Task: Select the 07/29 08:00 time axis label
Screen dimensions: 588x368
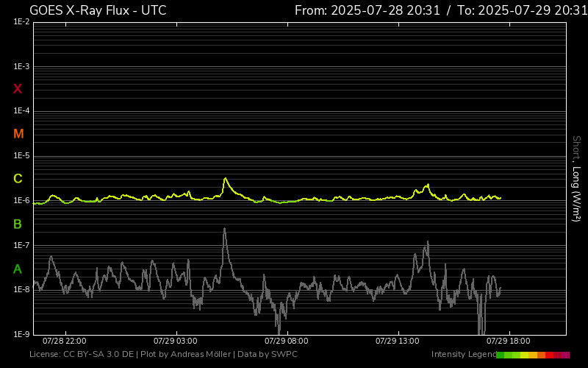Action: (286, 342)
